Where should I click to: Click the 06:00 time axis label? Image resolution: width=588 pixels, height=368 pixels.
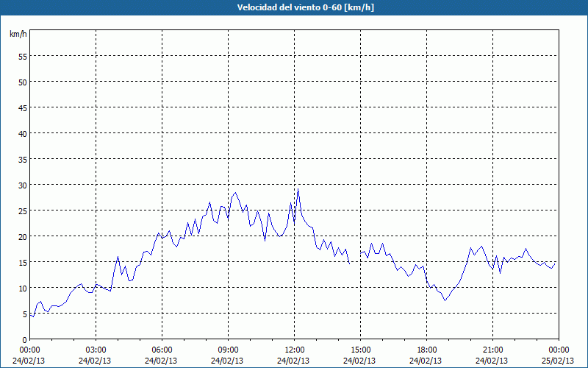162,350
